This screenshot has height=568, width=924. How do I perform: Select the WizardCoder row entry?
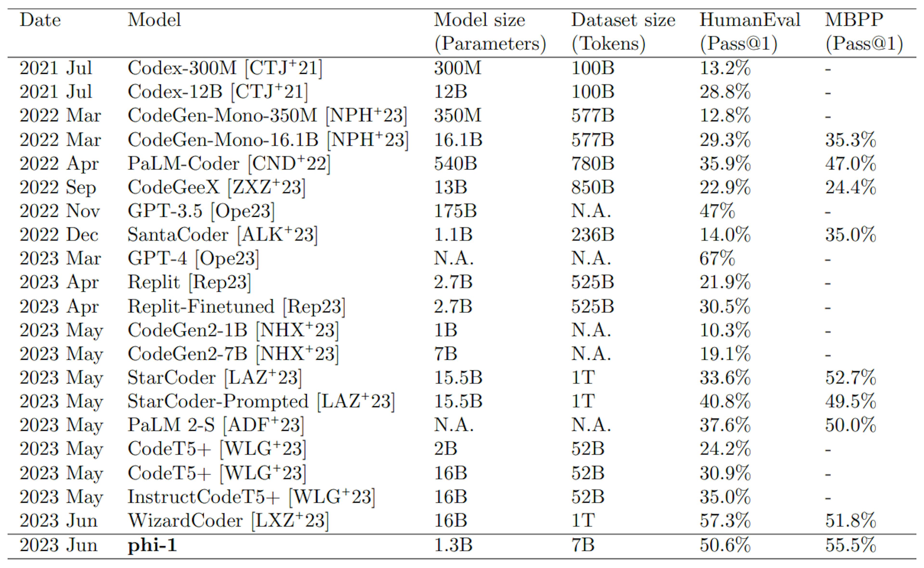point(462,522)
